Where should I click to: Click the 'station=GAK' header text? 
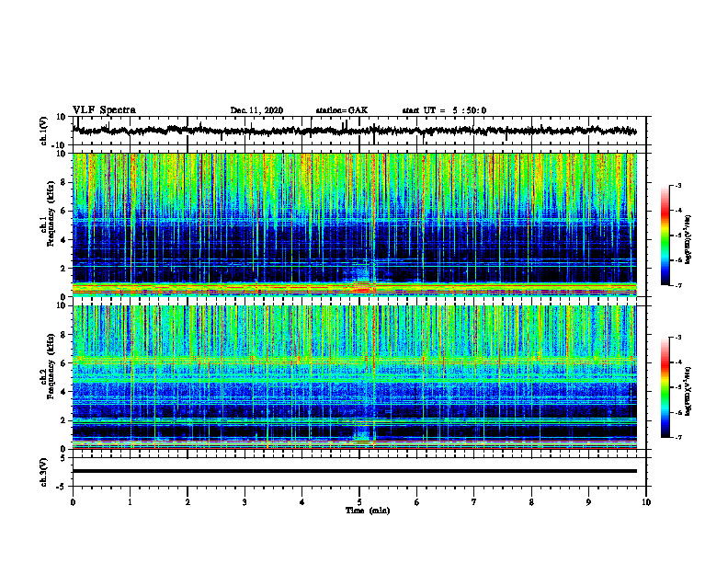342,110
